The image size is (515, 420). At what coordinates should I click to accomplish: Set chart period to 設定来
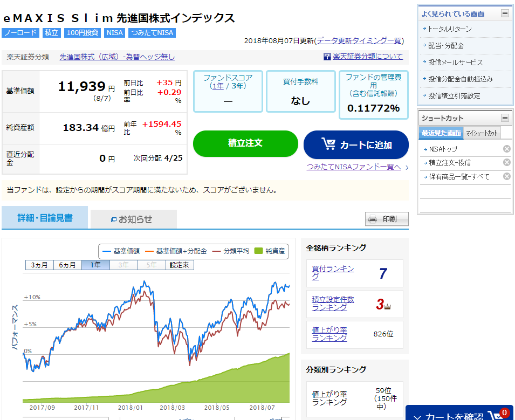[180, 265]
